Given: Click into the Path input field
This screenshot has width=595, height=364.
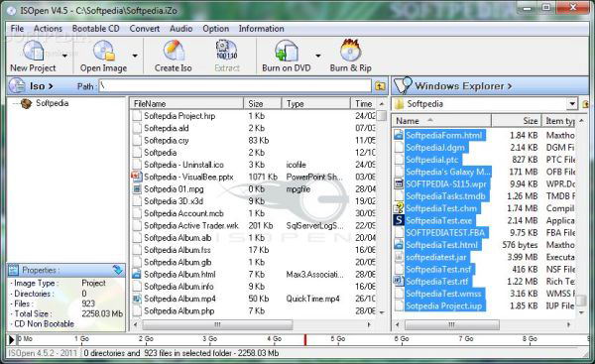Looking at the screenshot, I should 234,86.
